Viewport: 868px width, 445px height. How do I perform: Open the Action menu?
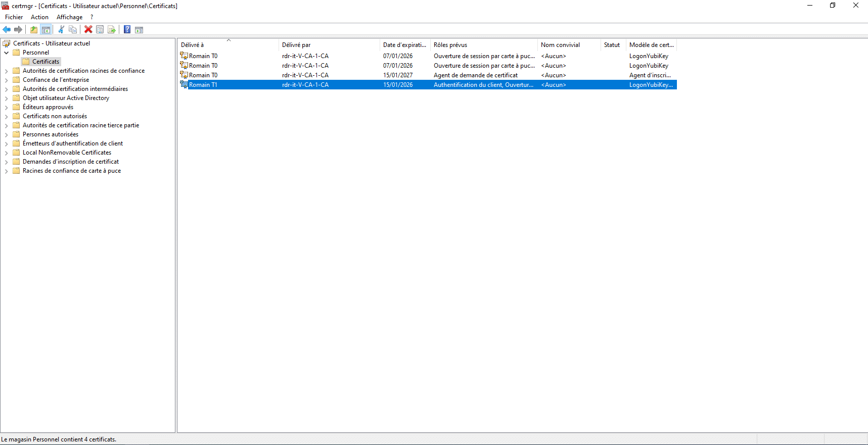pos(39,17)
